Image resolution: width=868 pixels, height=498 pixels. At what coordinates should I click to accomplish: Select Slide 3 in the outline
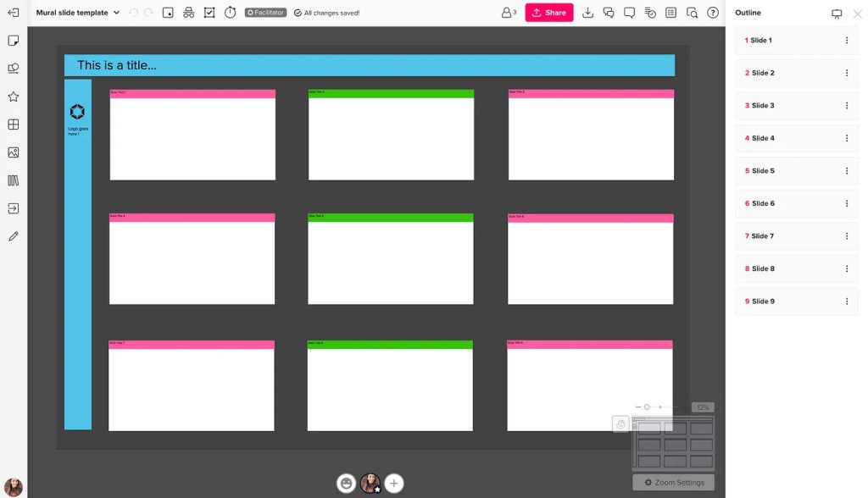coord(763,106)
